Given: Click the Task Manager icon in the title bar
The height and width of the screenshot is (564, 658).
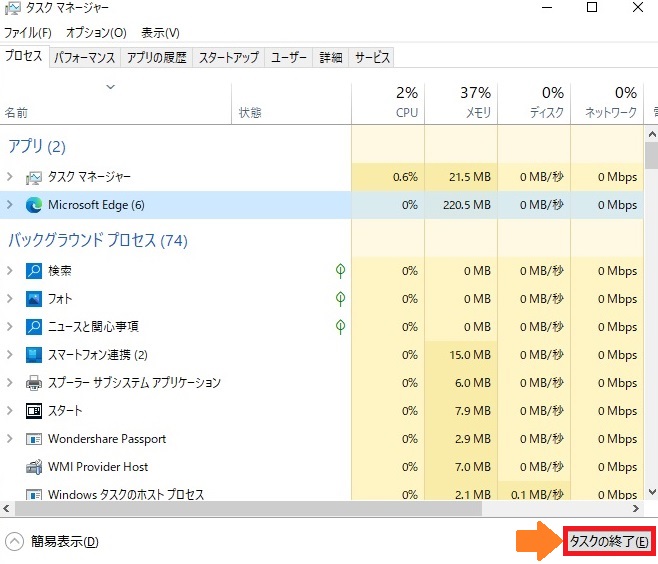Looking at the screenshot, I should pos(13,8).
